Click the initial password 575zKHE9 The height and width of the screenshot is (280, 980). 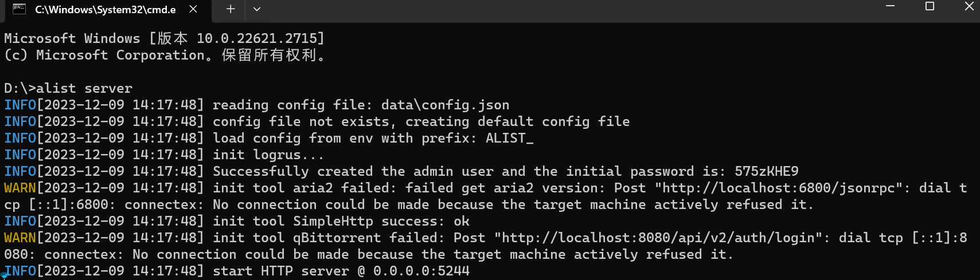[766, 171]
